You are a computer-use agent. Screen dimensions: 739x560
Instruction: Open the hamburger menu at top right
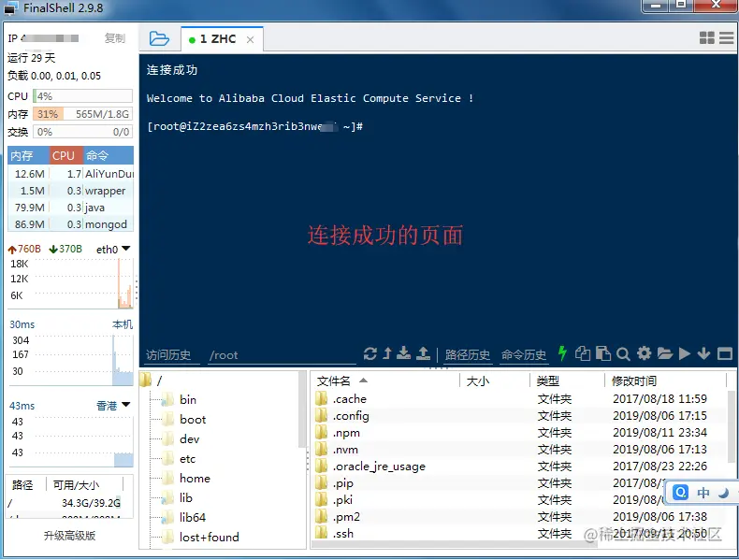(x=726, y=38)
